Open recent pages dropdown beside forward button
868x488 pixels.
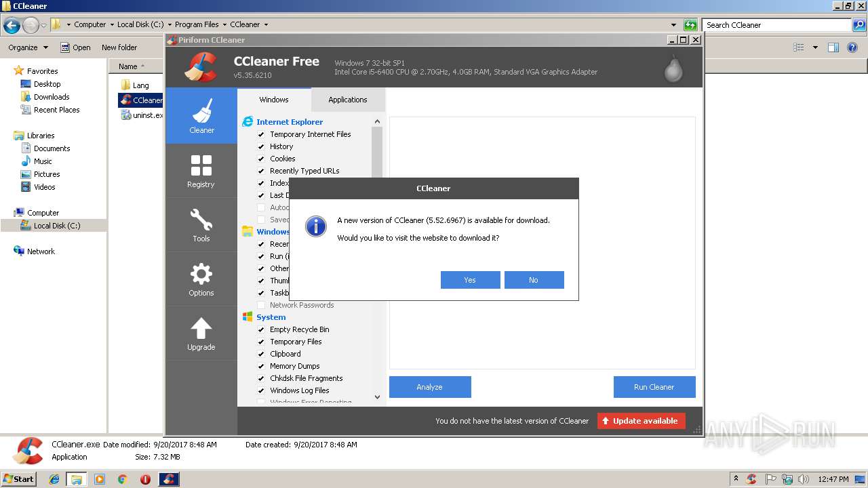(x=43, y=26)
